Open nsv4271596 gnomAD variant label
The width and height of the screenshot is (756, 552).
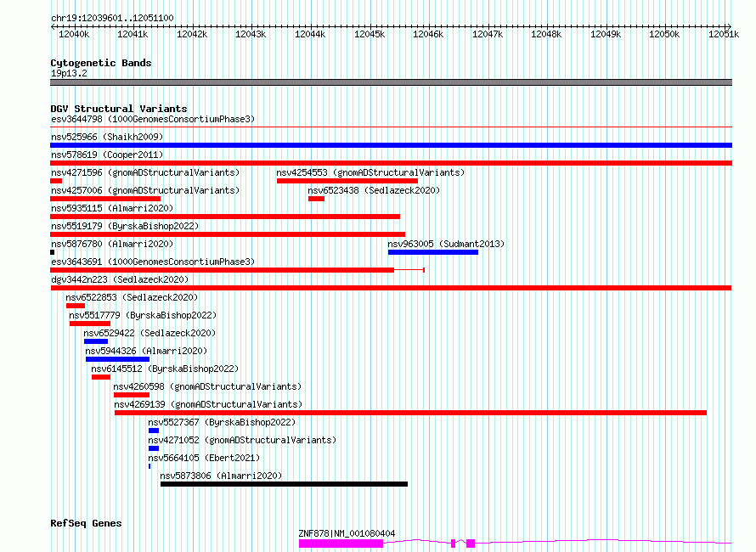[145, 172]
